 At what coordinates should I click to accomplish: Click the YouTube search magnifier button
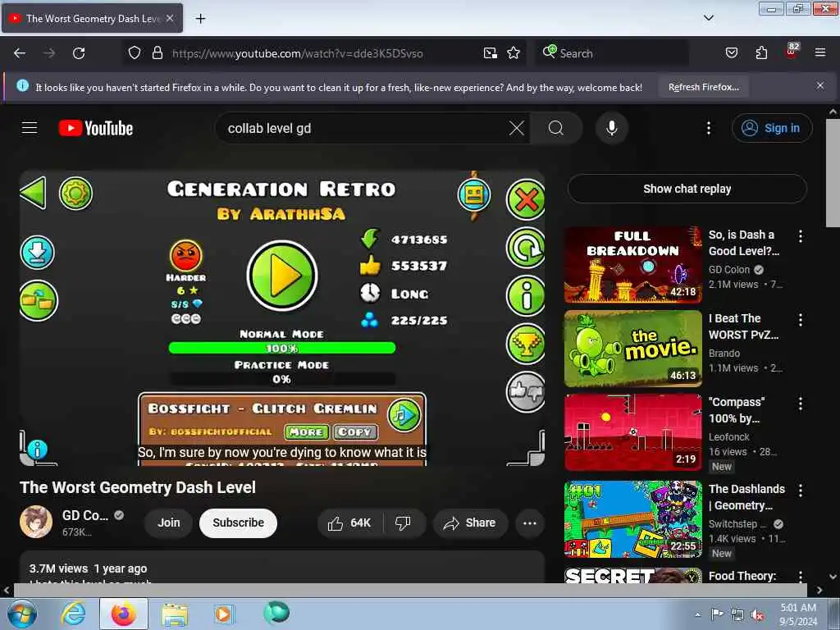point(556,128)
